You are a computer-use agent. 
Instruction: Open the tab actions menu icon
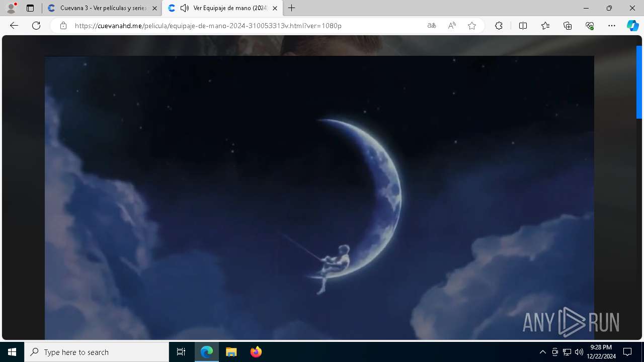click(x=30, y=8)
